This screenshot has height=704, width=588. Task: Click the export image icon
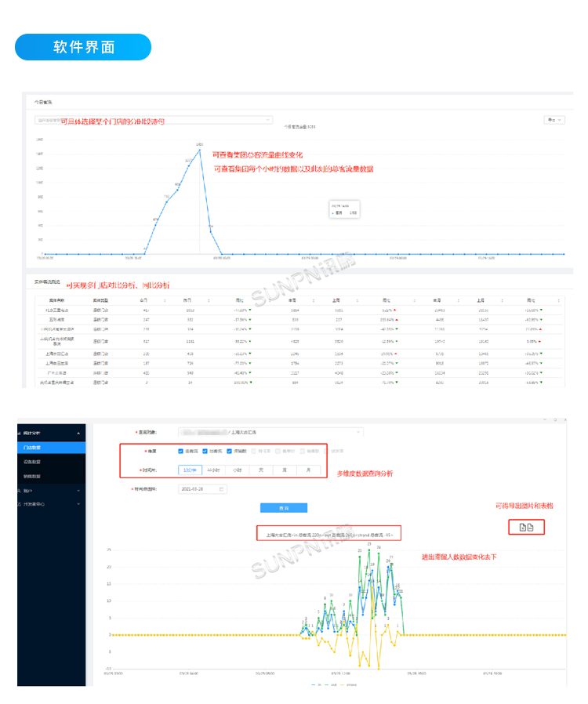[x=522, y=528]
